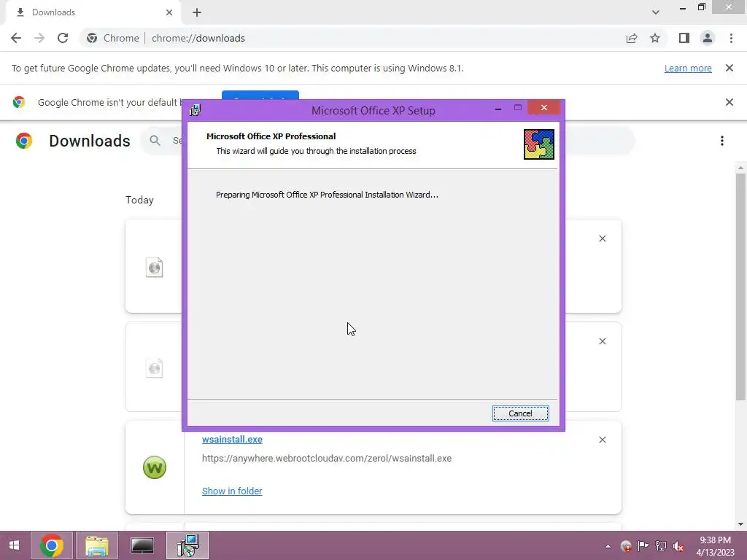Click the Chrome site info icon in address bar
Image resolution: width=747 pixels, height=560 pixels.
pos(92,38)
